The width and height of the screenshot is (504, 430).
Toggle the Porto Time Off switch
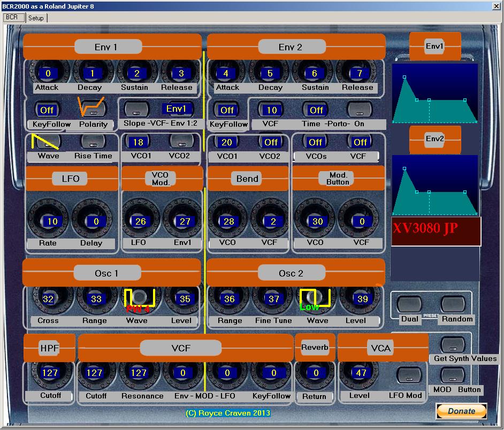316,110
